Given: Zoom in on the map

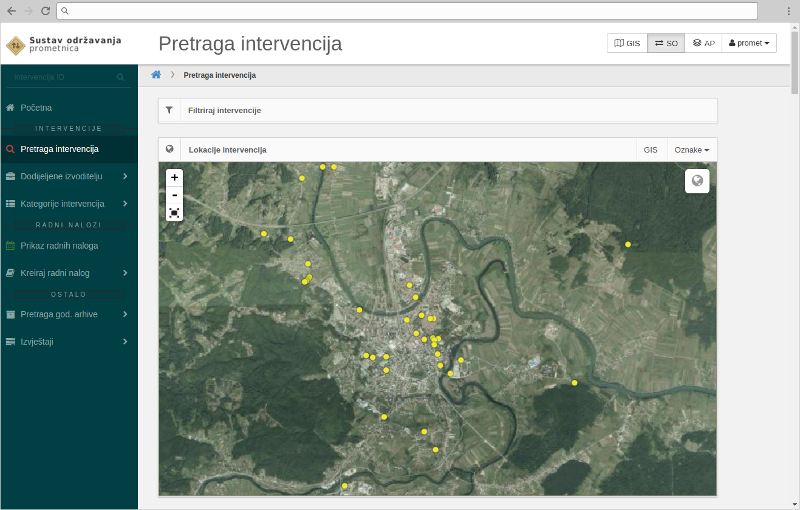Looking at the screenshot, I should pos(175,177).
